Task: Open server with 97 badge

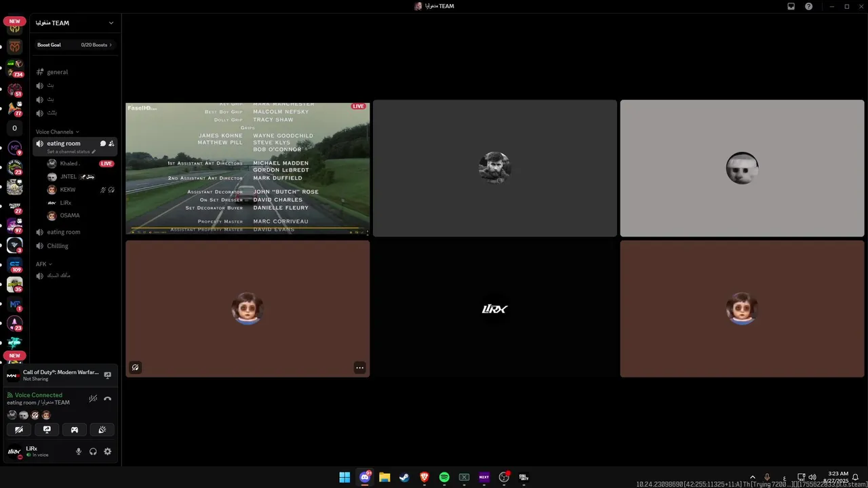Action: coord(15,226)
